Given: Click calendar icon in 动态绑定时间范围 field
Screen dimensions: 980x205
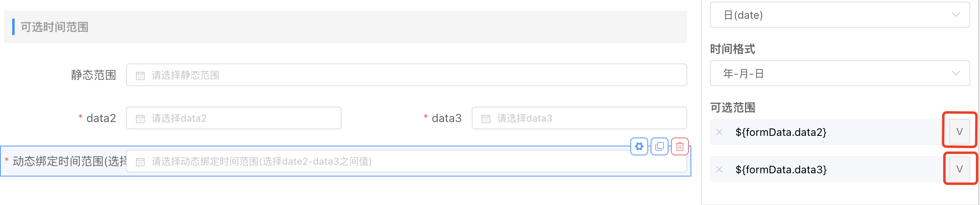Looking at the screenshot, I should pyautogui.click(x=140, y=161).
